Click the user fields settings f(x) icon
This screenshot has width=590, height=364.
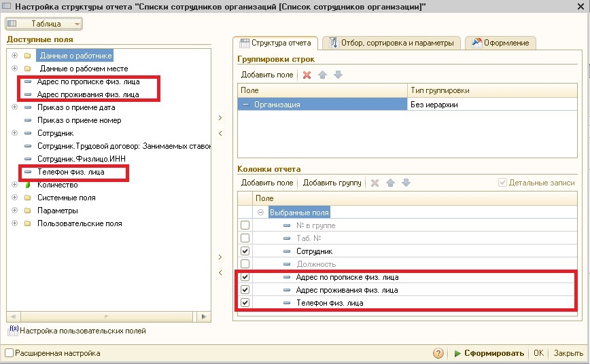(x=13, y=331)
